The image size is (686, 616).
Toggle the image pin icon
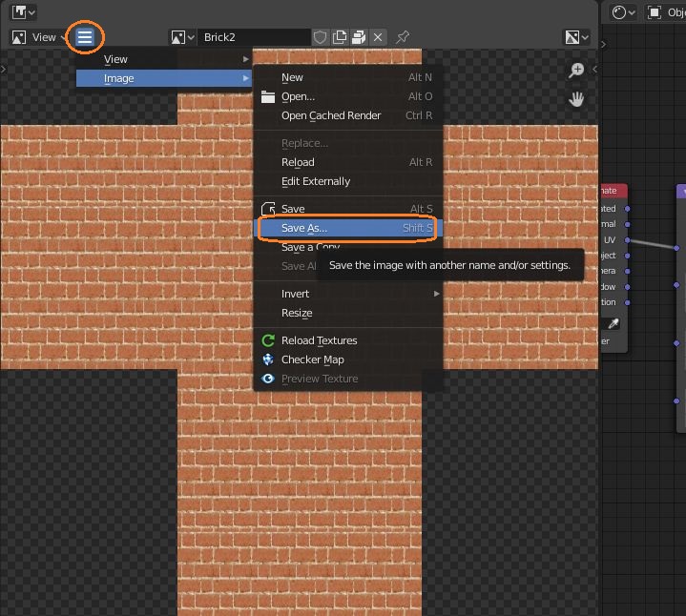tap(403, 37)
